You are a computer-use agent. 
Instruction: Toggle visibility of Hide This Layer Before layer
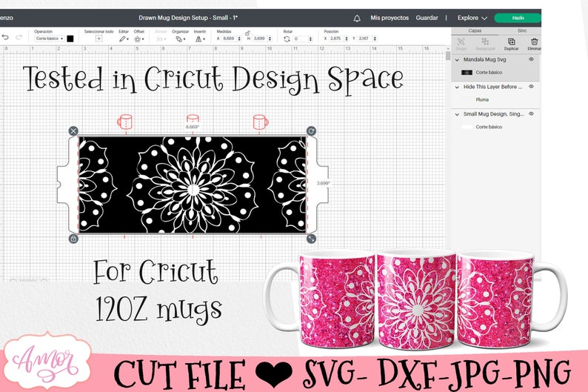[532, 87]
